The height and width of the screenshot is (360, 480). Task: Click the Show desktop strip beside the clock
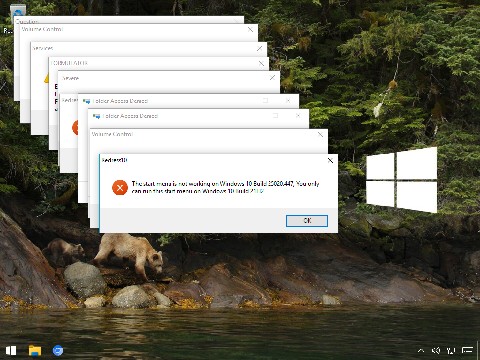(478, 350)
